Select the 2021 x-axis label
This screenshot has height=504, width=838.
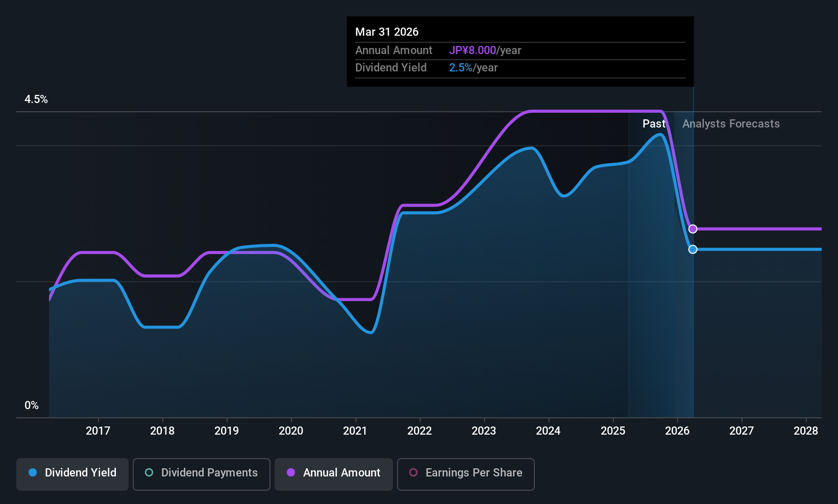coord(355,431)
